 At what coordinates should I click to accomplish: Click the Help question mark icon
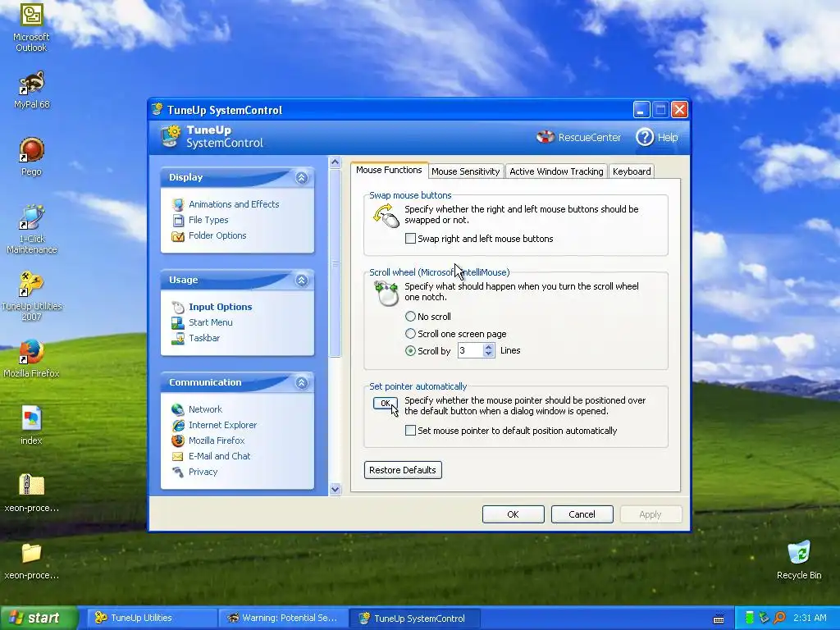pyautogui.click(x=645, y=137)
